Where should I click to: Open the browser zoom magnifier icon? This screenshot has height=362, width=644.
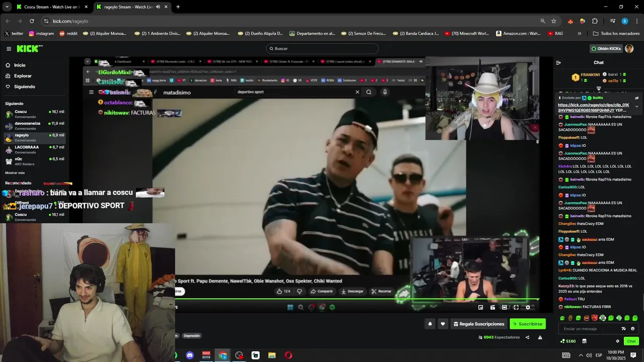[543, 21]
